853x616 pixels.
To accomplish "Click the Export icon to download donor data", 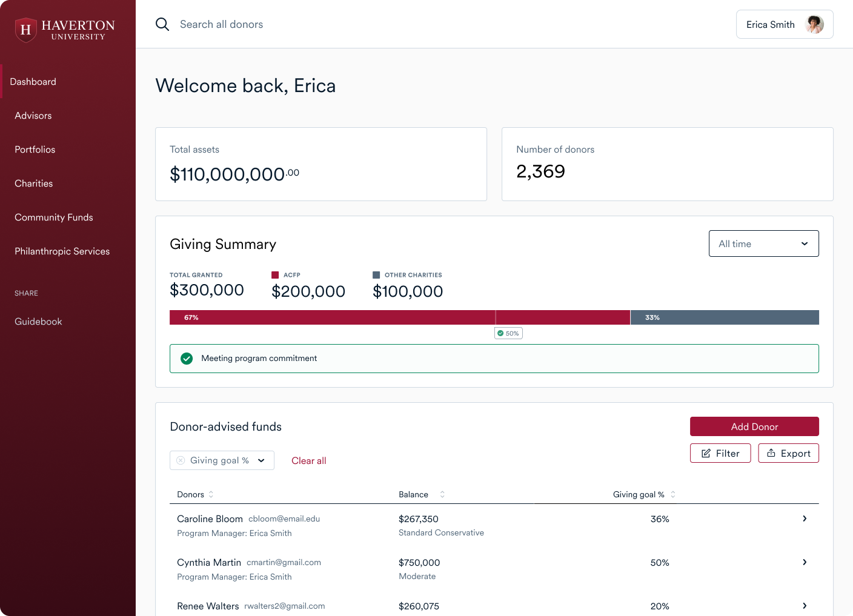I will tap(772, 453).
